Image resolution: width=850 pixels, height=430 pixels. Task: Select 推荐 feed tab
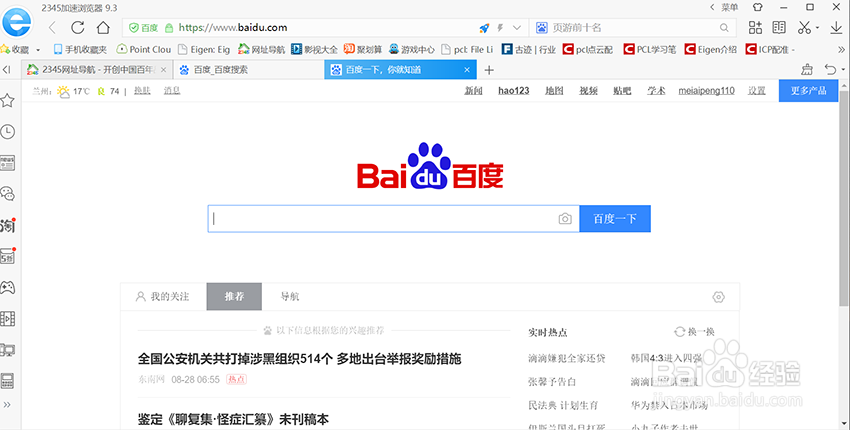coord(234,297)
